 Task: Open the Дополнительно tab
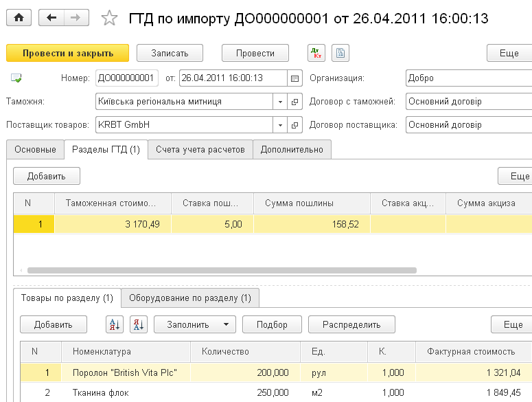point(292,150)
